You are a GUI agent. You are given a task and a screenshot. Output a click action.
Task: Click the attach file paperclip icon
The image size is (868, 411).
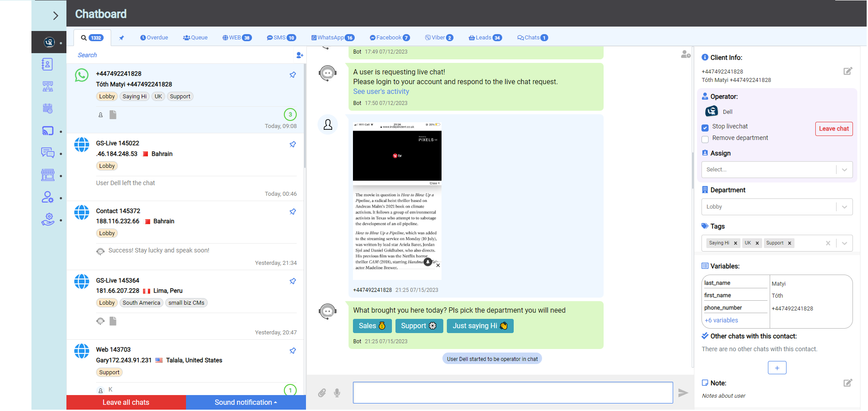pos(322,393)
